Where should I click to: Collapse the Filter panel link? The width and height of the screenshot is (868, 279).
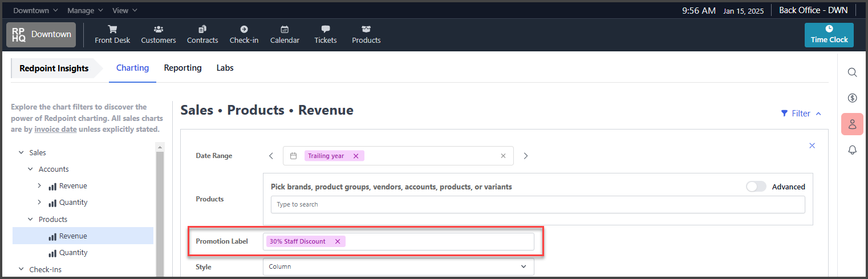pos(801,114)
